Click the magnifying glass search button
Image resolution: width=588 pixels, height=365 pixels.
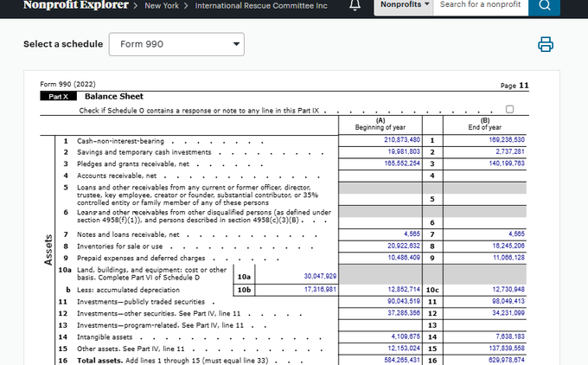coord(544,5)
